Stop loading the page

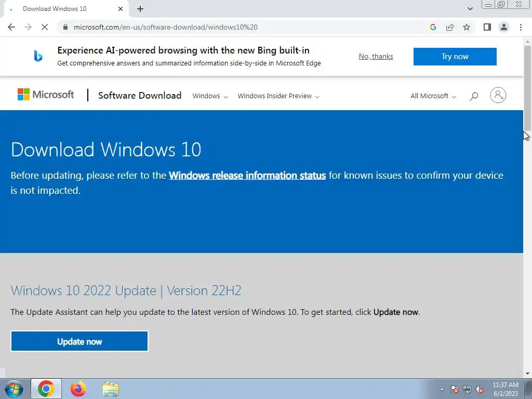[45, 27]
